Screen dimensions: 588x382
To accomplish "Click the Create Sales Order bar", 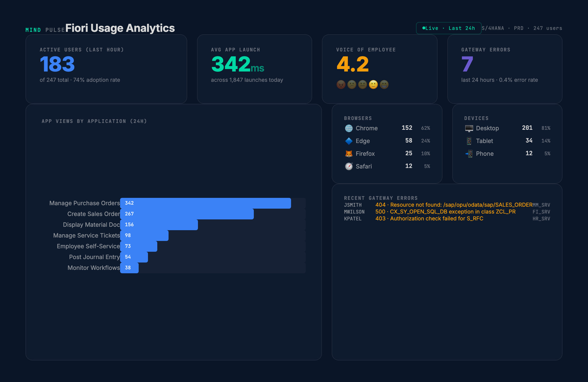I will pyautogui.click(x=186, y=214).
